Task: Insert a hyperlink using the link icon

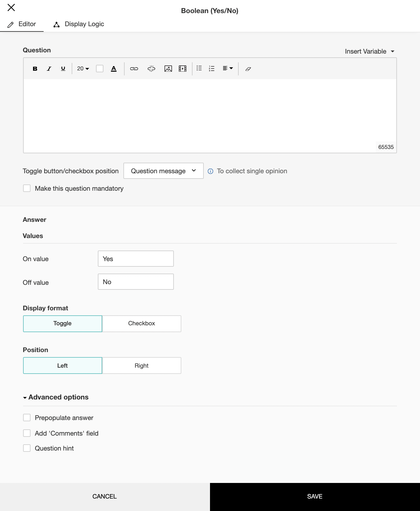Action: point(134,69)
